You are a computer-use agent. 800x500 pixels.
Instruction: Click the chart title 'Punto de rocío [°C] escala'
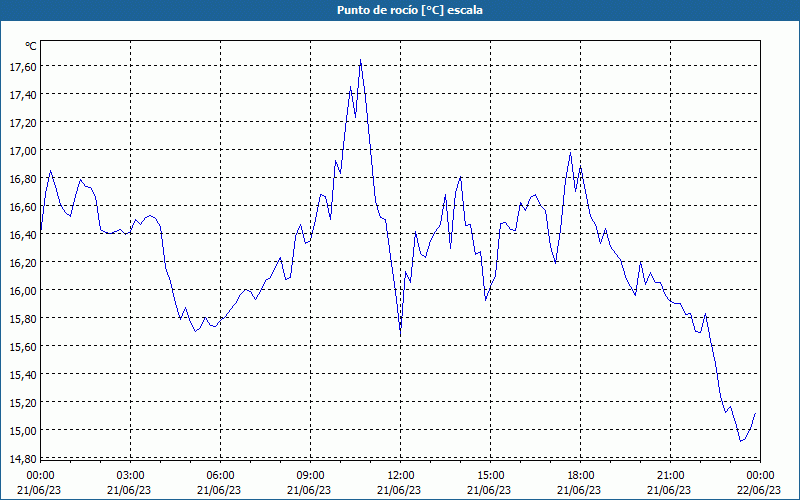coord(410,10)
